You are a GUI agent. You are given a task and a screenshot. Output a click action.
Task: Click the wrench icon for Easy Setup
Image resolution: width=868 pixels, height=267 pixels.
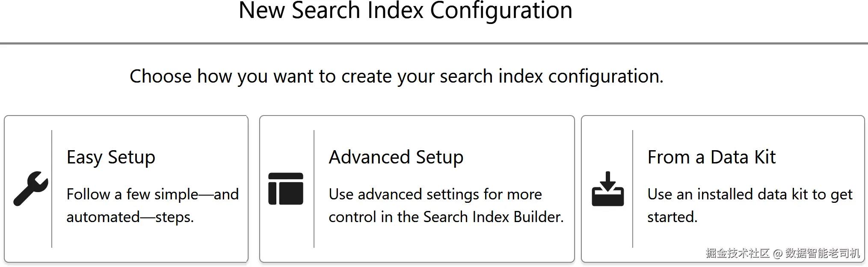(31, 189)
